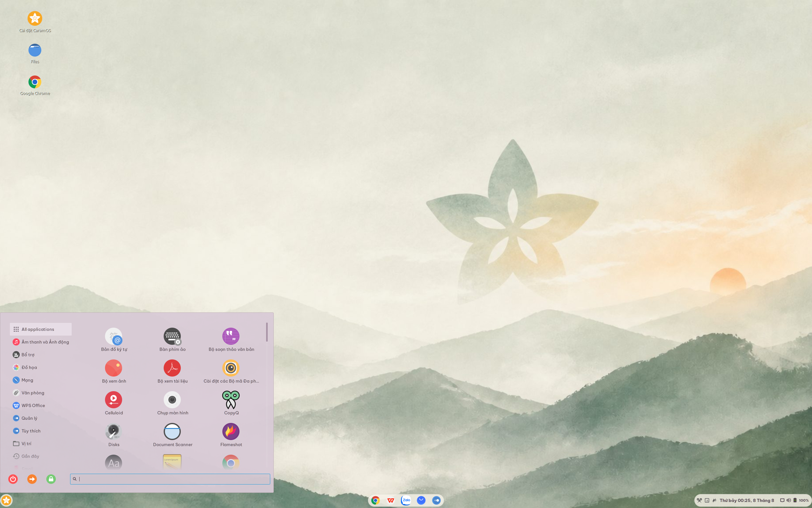
Task: Select the Văn phòng category
Action: (41, 393)
